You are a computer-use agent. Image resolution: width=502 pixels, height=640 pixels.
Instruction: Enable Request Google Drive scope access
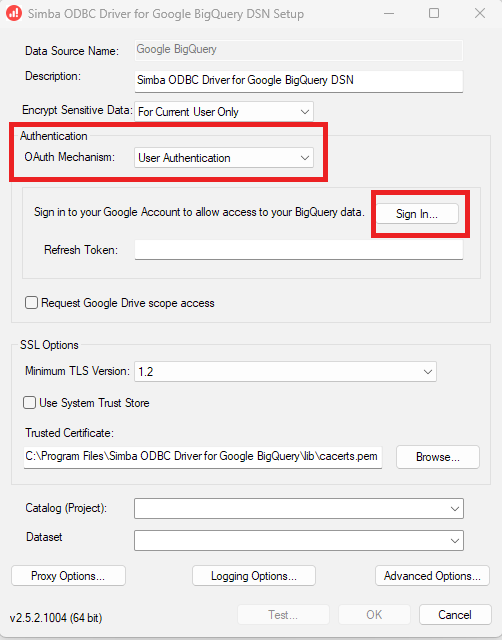point(31,303)
